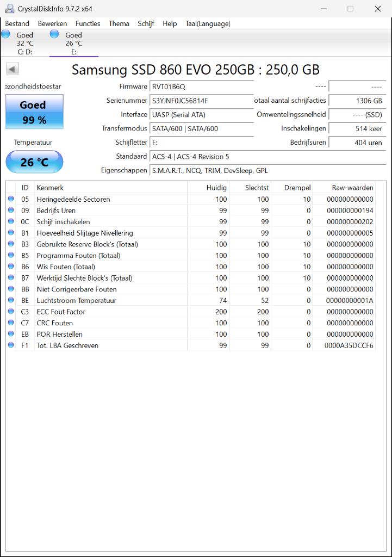Click status orb of ECC Fout Factor row
The image size is (392, 557).
(x=11, y=312)
